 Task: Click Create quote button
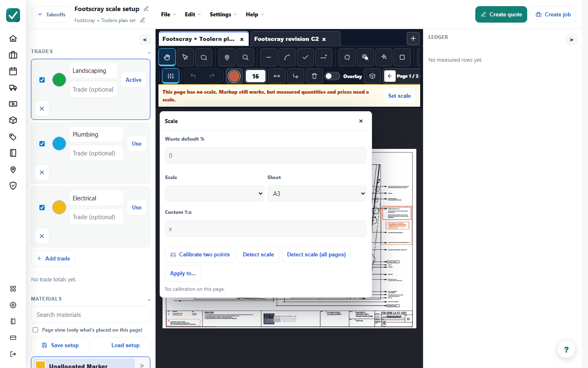click(501, 14)
